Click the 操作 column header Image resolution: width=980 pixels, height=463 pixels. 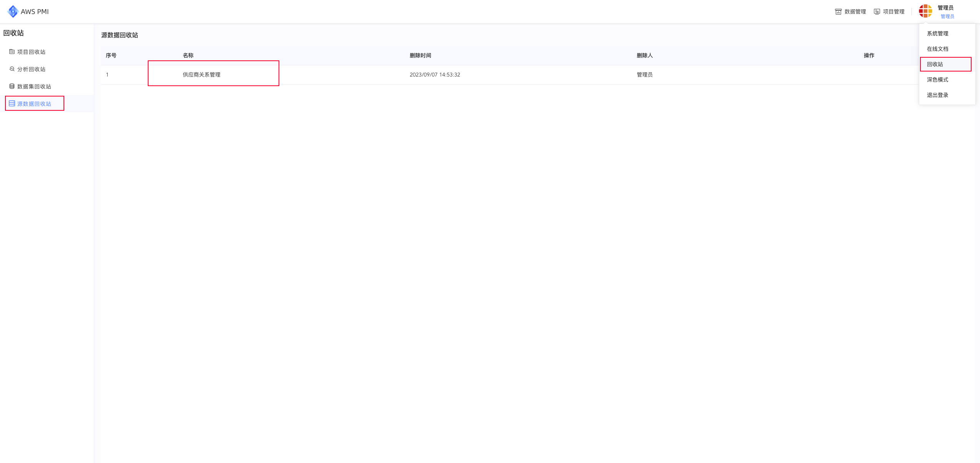click(x=869, y=55)
